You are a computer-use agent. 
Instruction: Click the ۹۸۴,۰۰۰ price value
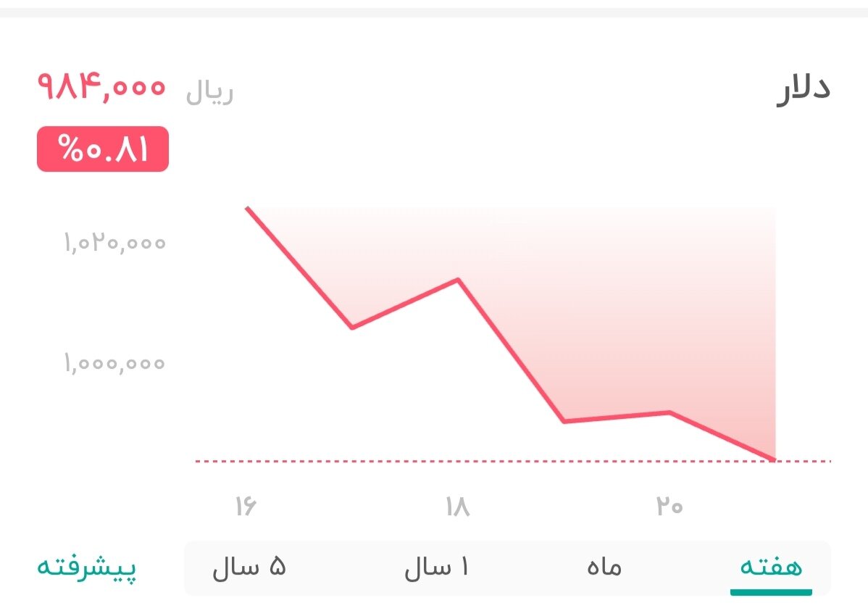point(101,87)
